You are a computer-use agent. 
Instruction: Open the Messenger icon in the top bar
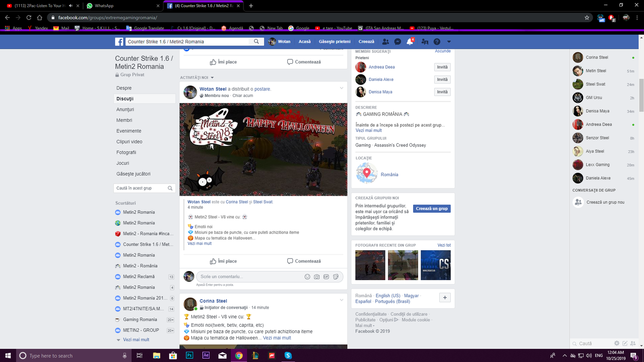point(397,41)
